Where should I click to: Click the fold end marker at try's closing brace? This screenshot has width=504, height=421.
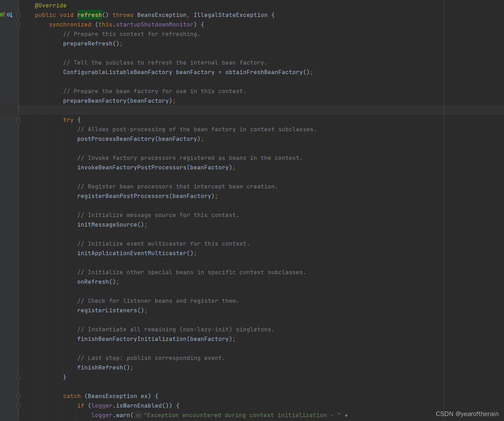(18, 377)
